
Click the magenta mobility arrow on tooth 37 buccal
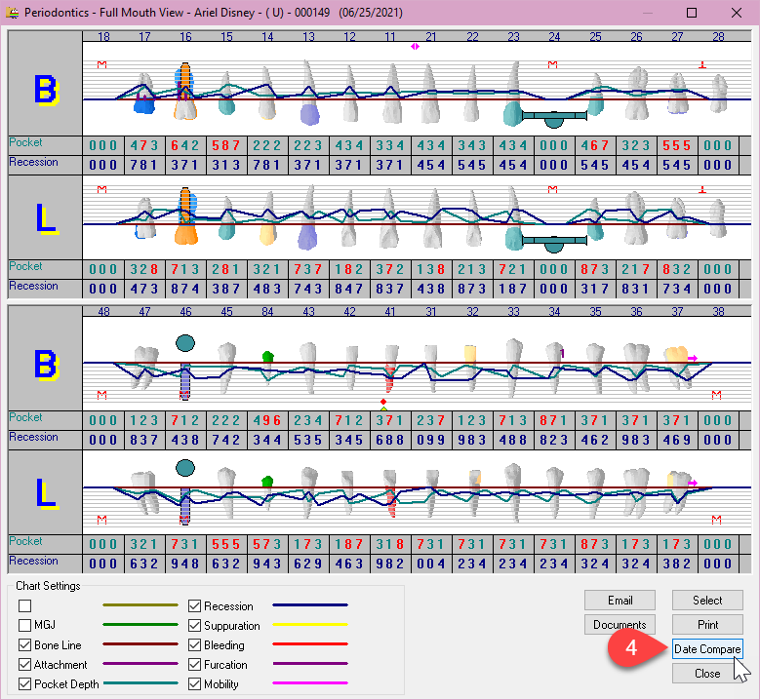(693, 358)
